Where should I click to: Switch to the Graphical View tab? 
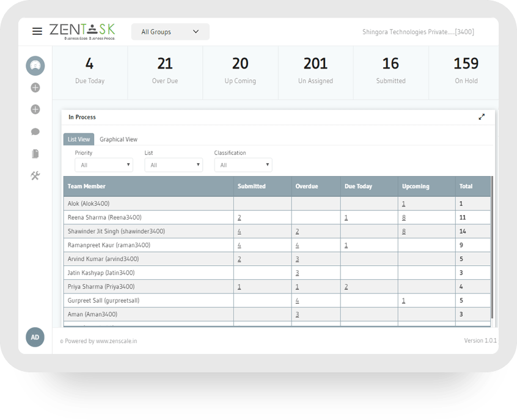coord(119,139)
